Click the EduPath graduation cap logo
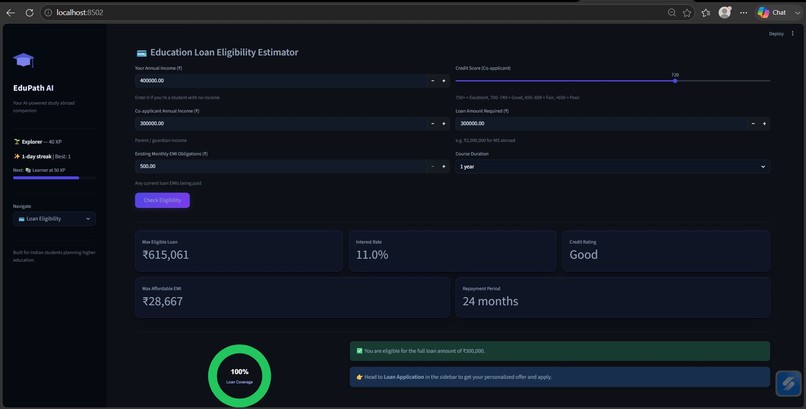The image size is (806, 409). (x=23, y=60)
